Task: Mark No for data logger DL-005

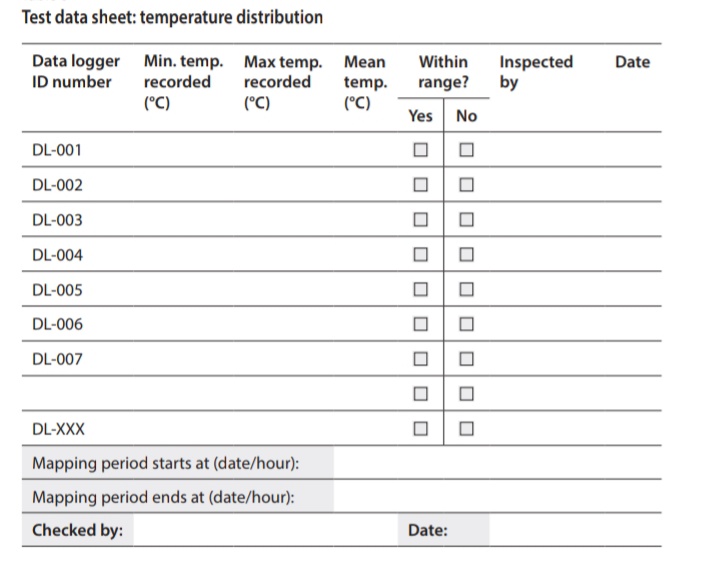Action: coord(466,289)
